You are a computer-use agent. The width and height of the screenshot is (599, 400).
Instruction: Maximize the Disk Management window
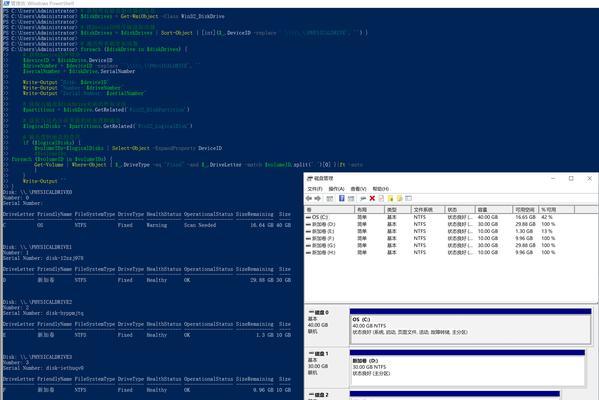pos(571,178)
